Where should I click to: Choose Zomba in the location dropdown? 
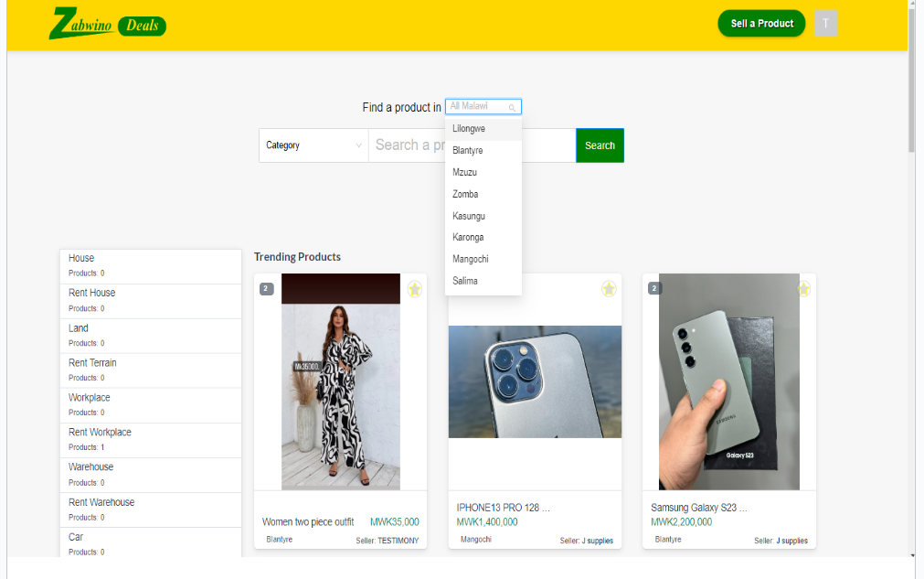click(x=483, y=194)
